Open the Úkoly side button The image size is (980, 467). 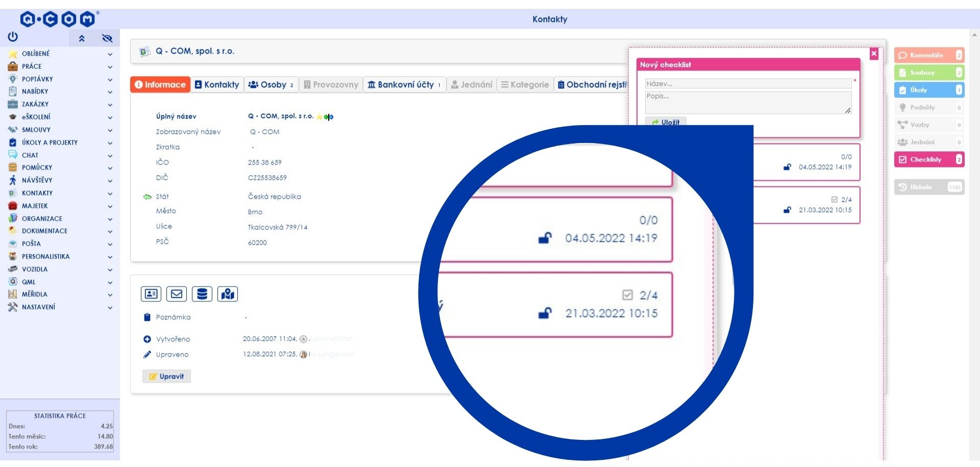point(929,90)
